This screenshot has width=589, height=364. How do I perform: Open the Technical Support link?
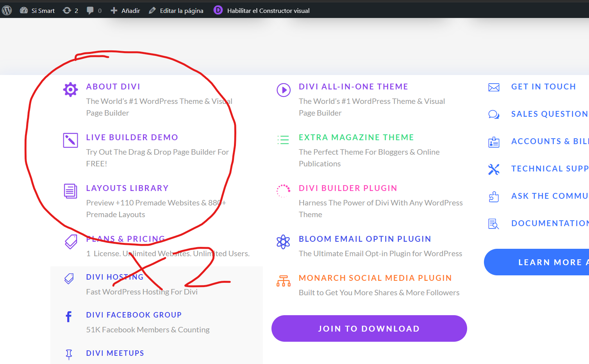click(550, 169)
